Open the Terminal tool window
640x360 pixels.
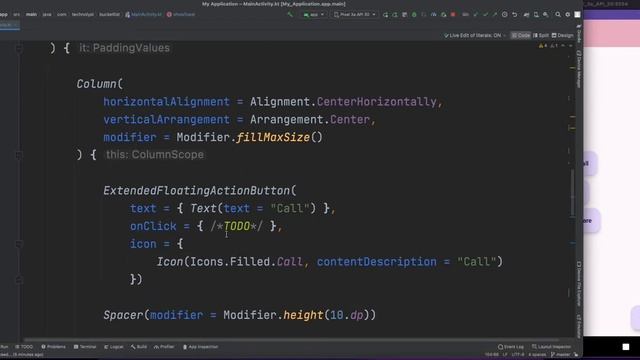click(x=85, y=347)
